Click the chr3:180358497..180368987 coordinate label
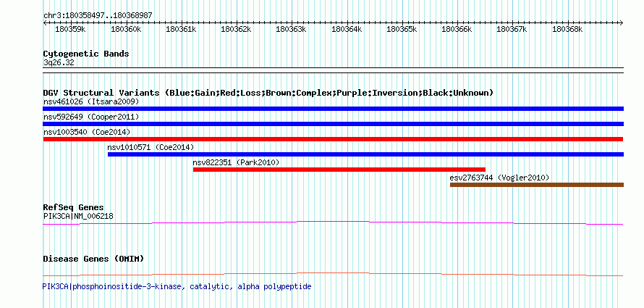Screen dimensions: 644x308 tap(98, 15)
